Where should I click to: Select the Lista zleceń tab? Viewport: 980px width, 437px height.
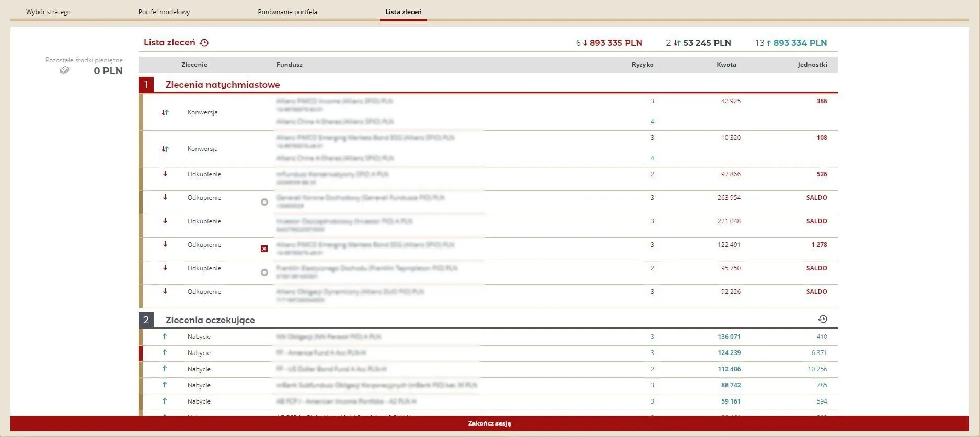point(403,11)
